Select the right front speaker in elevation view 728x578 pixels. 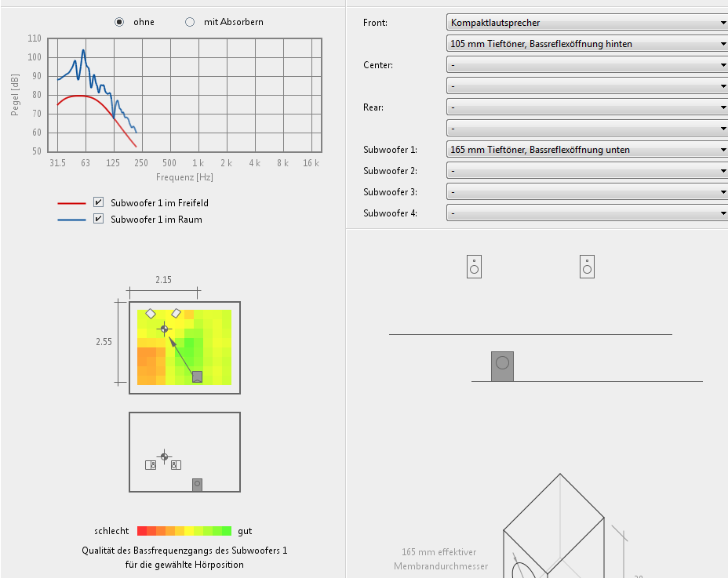587,267
